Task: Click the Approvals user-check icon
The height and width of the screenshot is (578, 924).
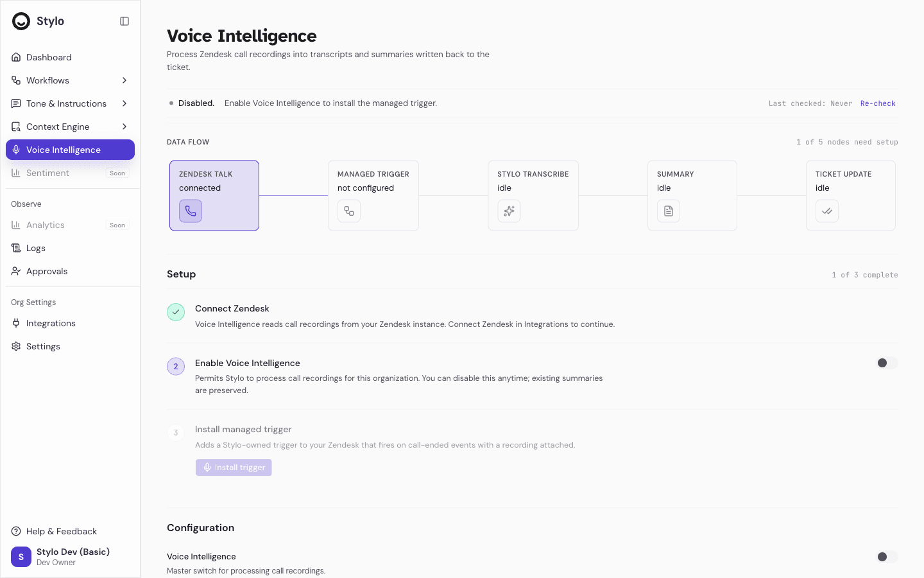Action: click(x=16, y=271)
